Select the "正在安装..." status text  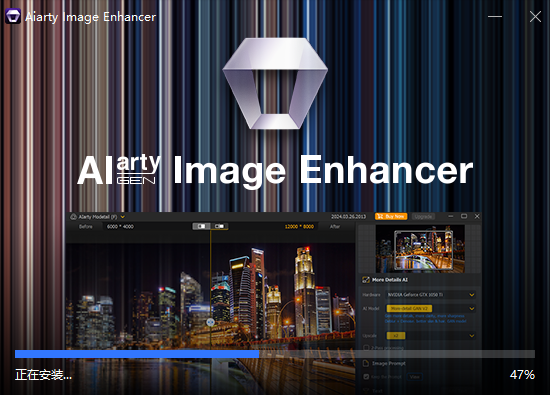point(43,375)
